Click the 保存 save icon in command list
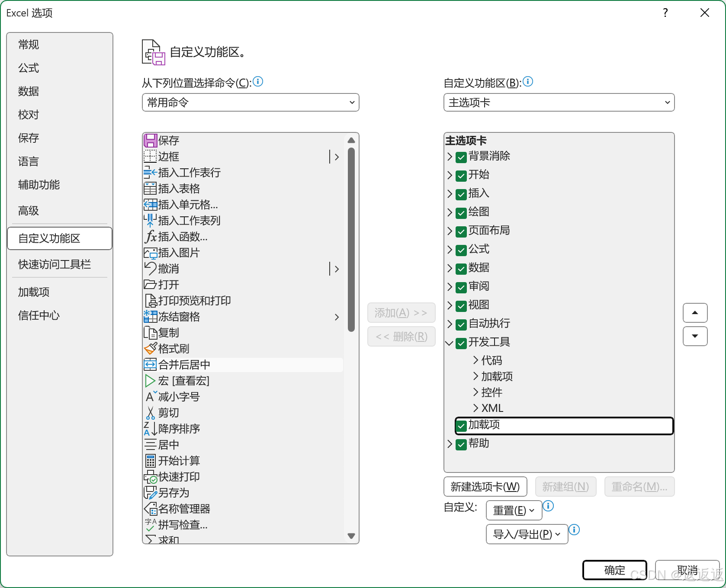This screenshot has width=726, height=588. (x=150, y=140)
